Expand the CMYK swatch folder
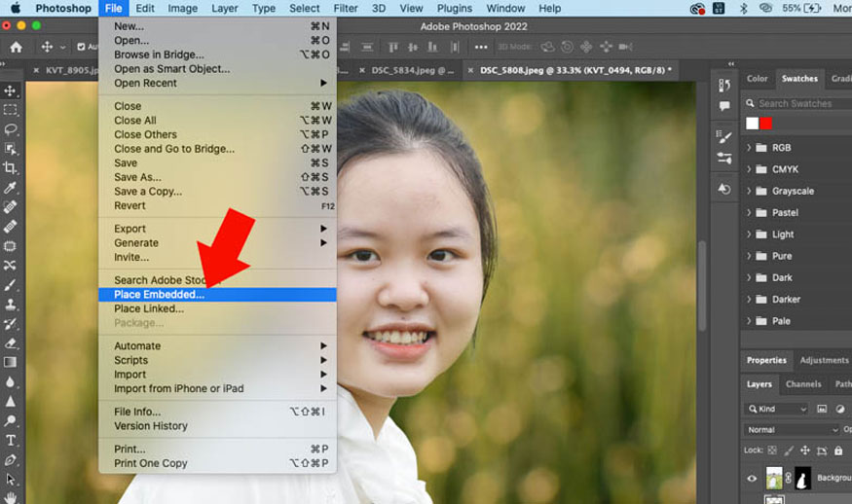Viewport: 852px width, 504px height. pyautogui.click(x=749, y=169)
